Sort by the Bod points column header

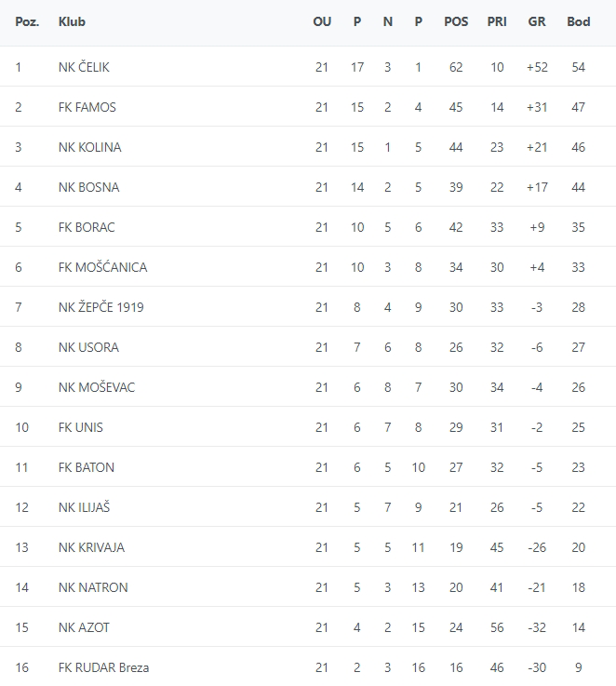[x=578, y=21]
